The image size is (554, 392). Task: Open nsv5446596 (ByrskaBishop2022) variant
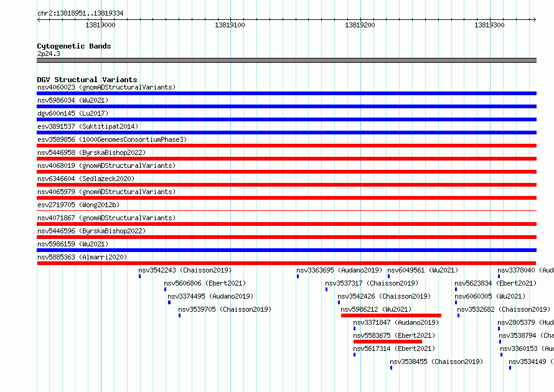tap(92, 231)
